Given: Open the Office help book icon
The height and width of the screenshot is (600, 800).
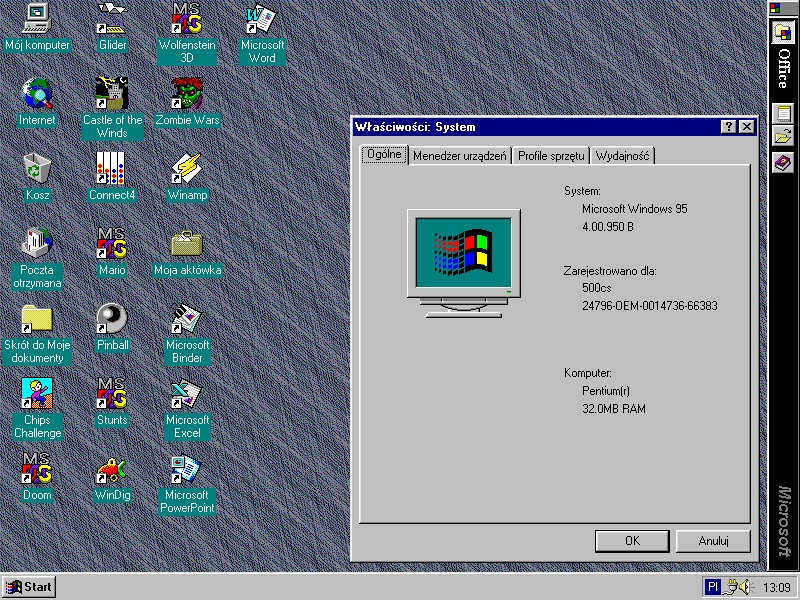Looking at the screenshot, I should coord(782,162).
